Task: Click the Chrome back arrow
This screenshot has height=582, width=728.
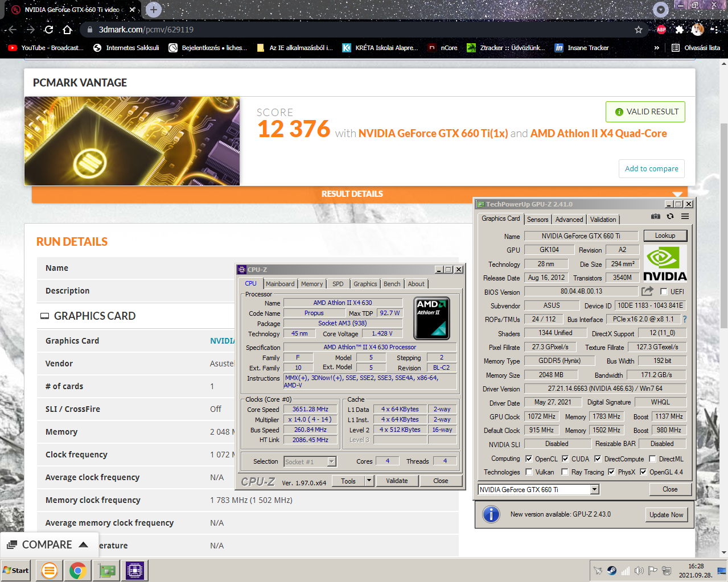Action: tap(13, 30)
